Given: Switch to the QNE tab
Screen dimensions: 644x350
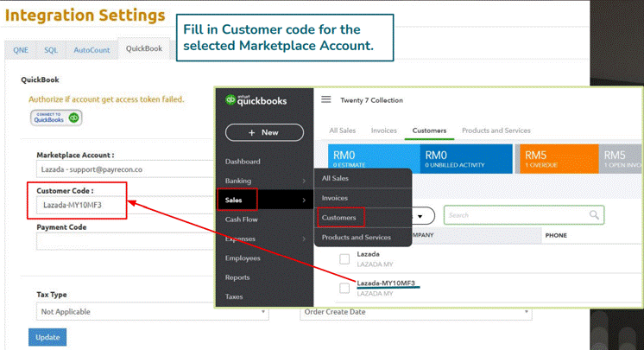Looking at the screenshot, I should 21,50.
